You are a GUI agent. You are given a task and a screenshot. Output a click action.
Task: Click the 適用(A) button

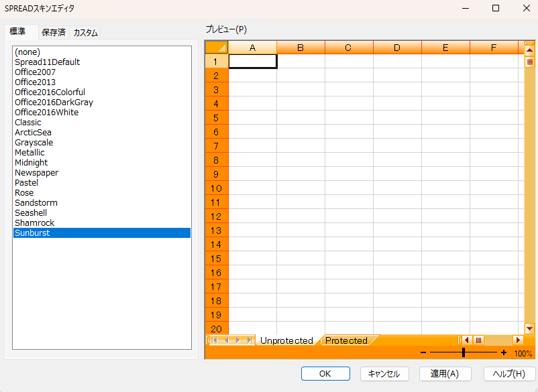click(x=445, y=373)
